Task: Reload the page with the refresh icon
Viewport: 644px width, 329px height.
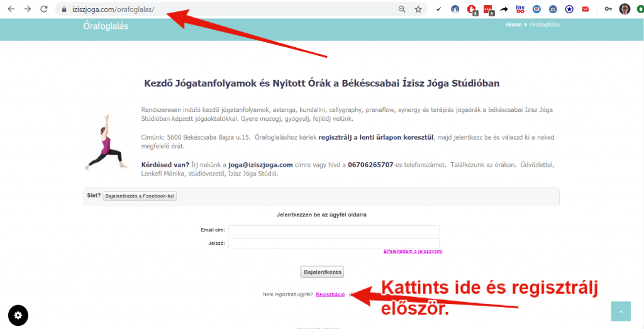Action: click(x=43, y=9)
